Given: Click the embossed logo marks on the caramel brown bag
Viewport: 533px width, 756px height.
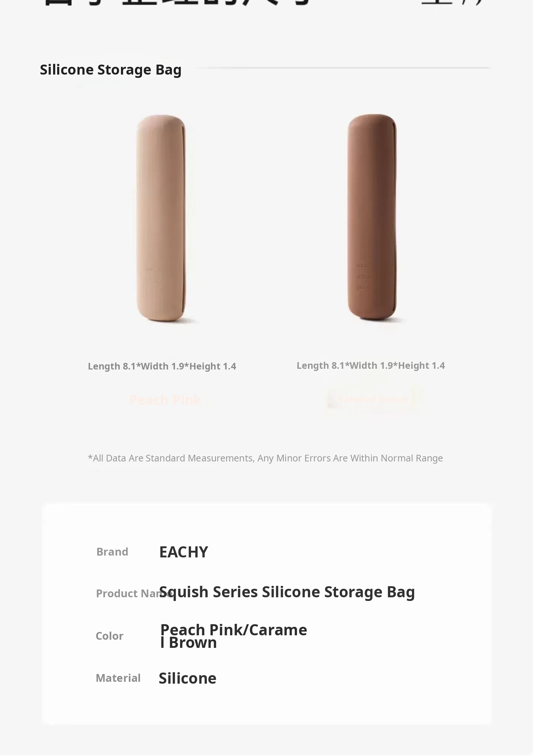Looking at the screenshot, I should (x=363, y=276).
